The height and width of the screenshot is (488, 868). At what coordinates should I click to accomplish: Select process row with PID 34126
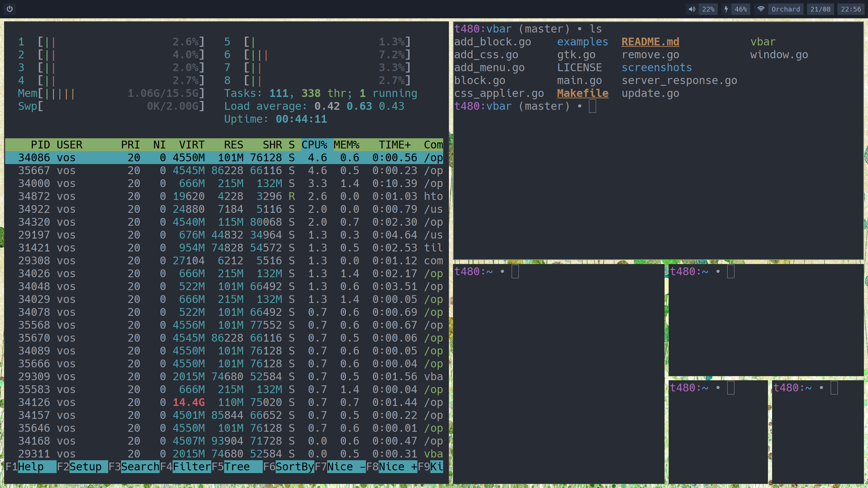coord(224,402)
